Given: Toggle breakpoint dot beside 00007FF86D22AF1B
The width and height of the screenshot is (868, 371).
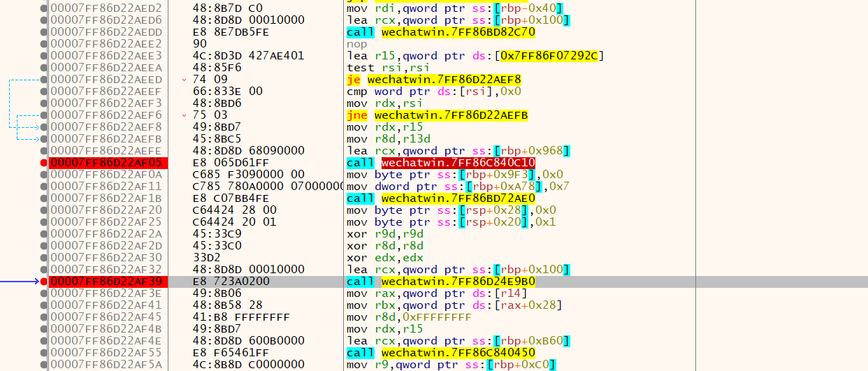Looking at the screenshot, I should (44, 198).
